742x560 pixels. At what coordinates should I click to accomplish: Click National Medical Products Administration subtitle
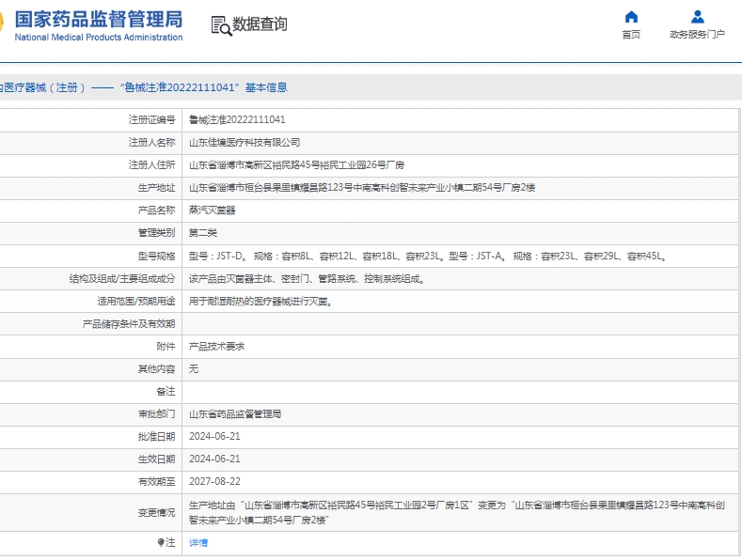click(99, 38)
